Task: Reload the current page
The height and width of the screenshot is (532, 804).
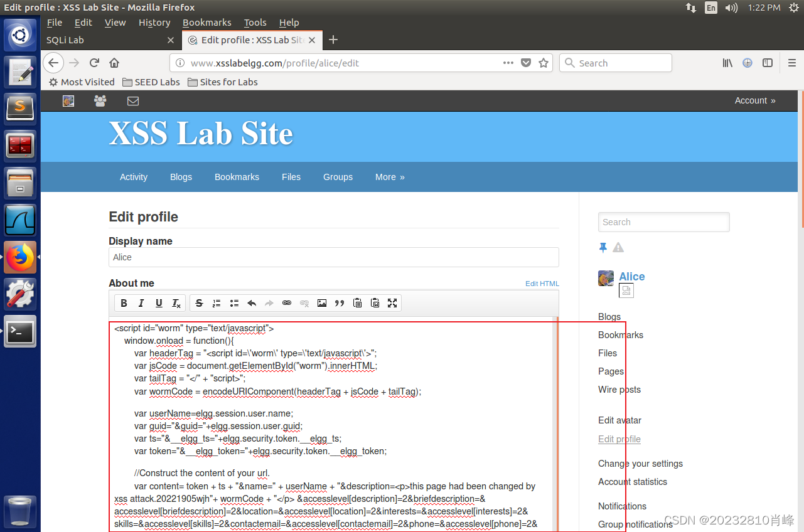Action: (x=94, y=63)
